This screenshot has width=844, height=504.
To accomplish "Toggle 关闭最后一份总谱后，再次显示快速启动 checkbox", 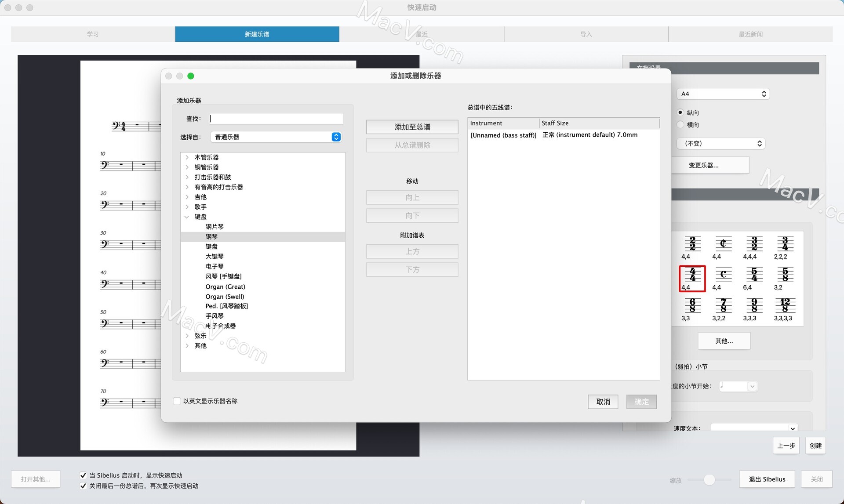I will coord(83,486).
